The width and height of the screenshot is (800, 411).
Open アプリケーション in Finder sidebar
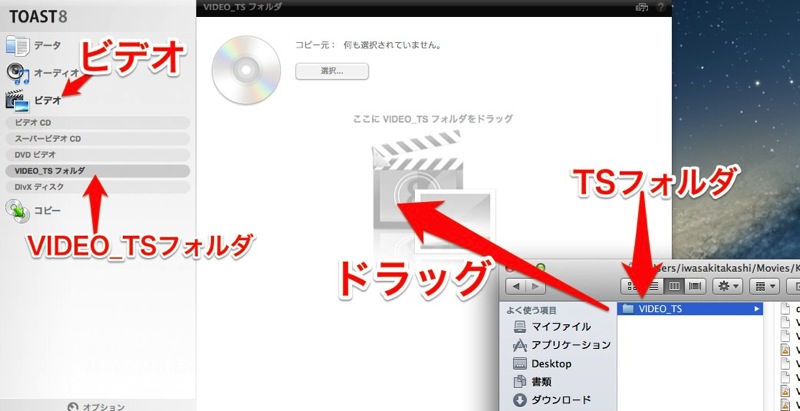click(x=561, y=345)
